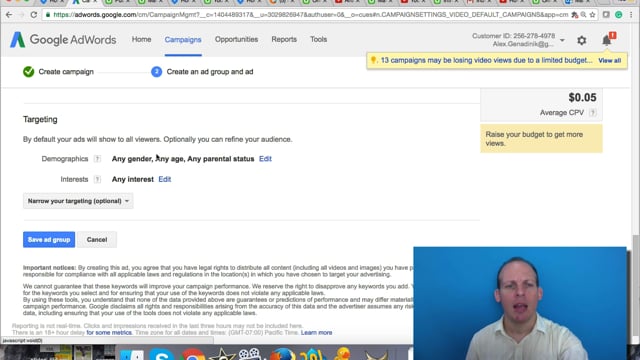Open the star app in the dock
Image resolution: width=640 pixels, height=360 pixels.
click(x=222, y=354)
